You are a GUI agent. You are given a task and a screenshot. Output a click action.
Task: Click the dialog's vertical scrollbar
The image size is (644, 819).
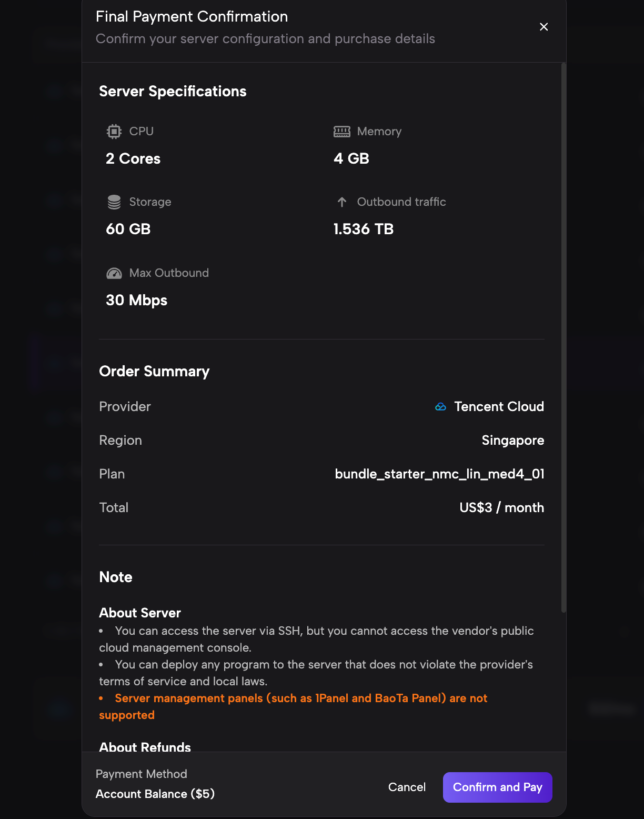coord(563,337)
